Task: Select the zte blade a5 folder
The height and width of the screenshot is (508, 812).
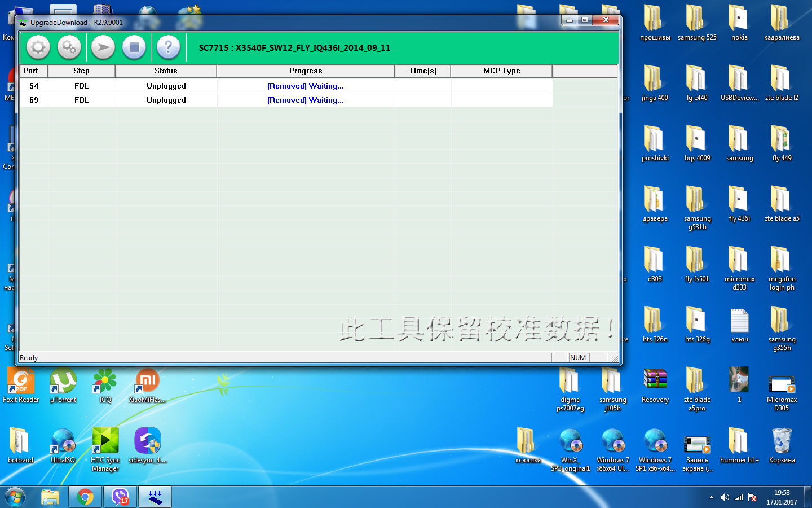Action: tap(782, 204)
